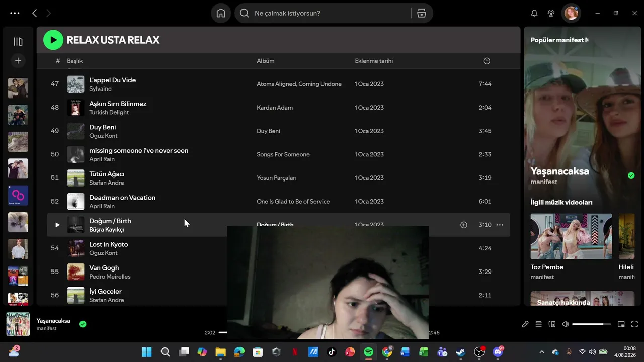Open the play queue
This screenshot has width=644, height=362.
(539, 324)
